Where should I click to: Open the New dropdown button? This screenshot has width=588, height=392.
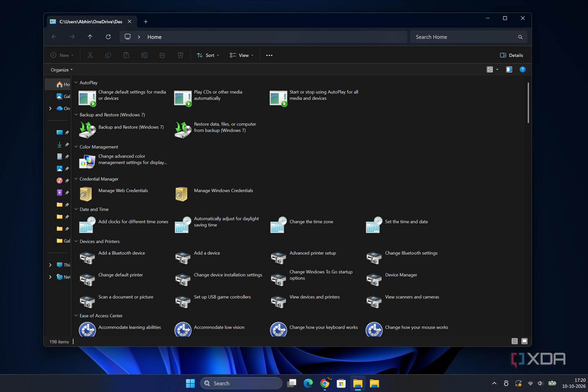pyautogui.click(x=62, y=55)
